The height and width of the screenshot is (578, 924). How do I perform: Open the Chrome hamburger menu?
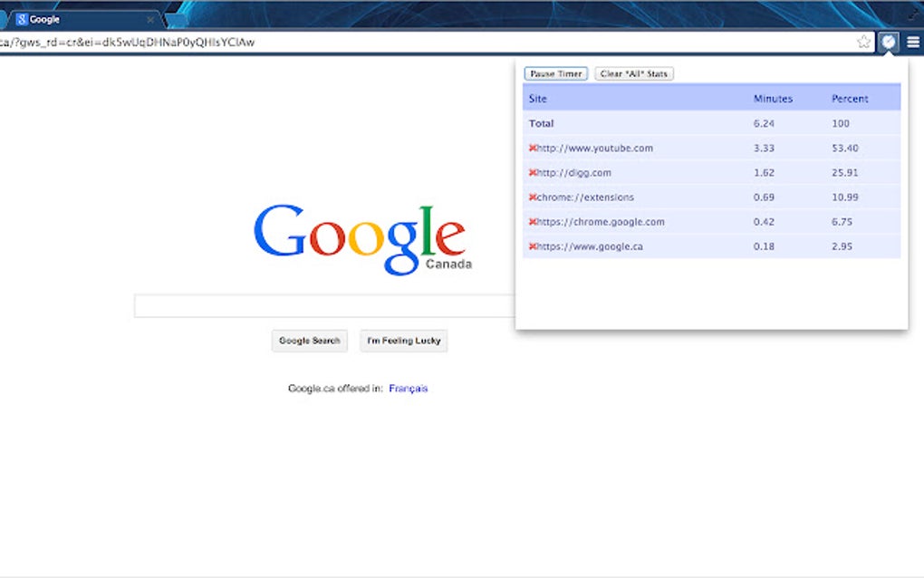914,42
